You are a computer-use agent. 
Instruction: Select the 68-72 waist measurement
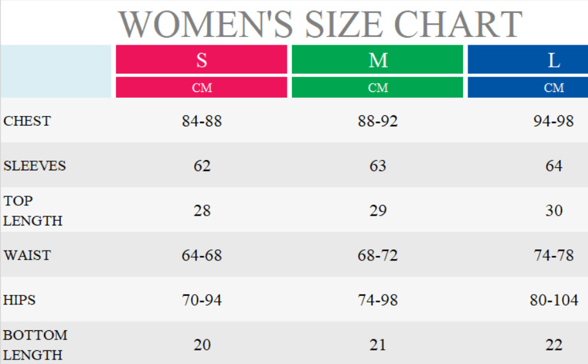tap(378, 255)
